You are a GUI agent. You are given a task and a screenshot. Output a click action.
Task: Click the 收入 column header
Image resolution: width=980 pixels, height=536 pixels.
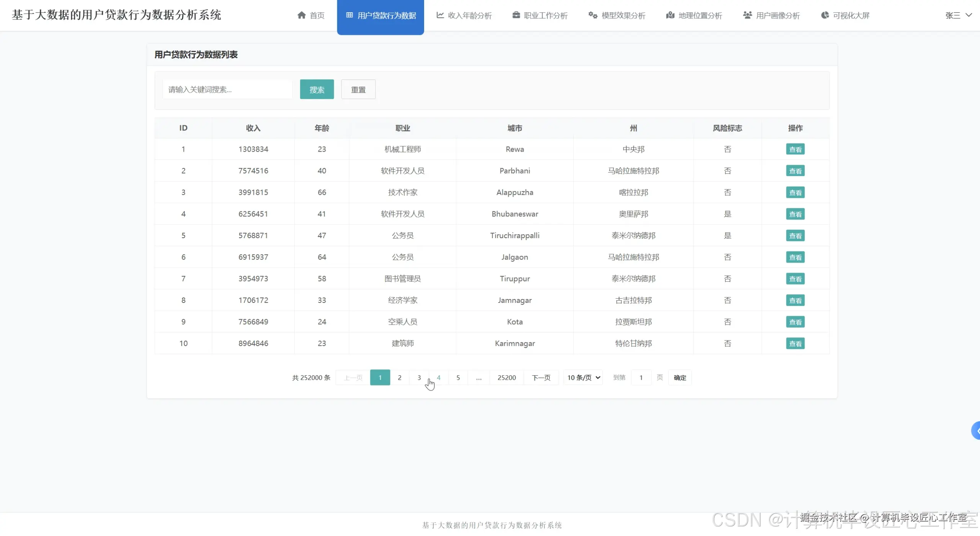(x=253, y=128)
